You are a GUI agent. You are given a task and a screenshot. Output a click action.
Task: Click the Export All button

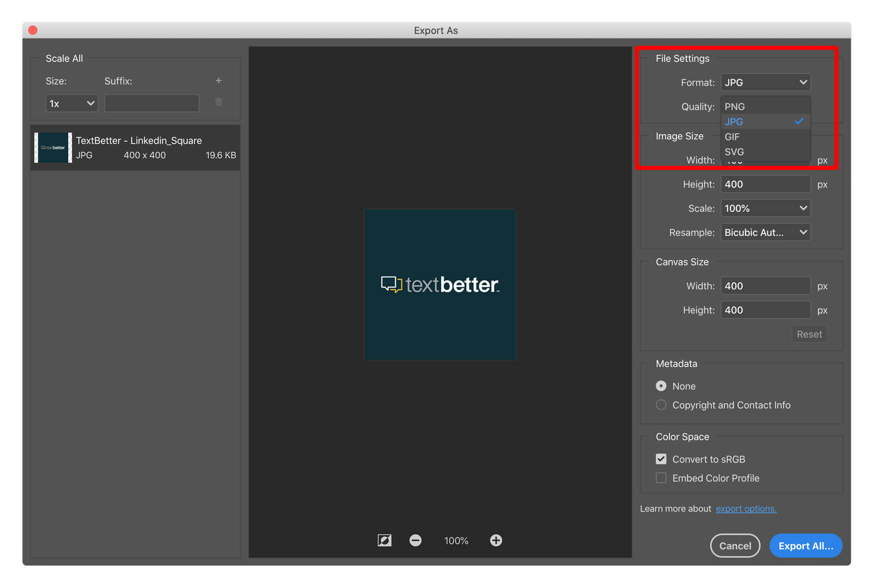(805, 545)
